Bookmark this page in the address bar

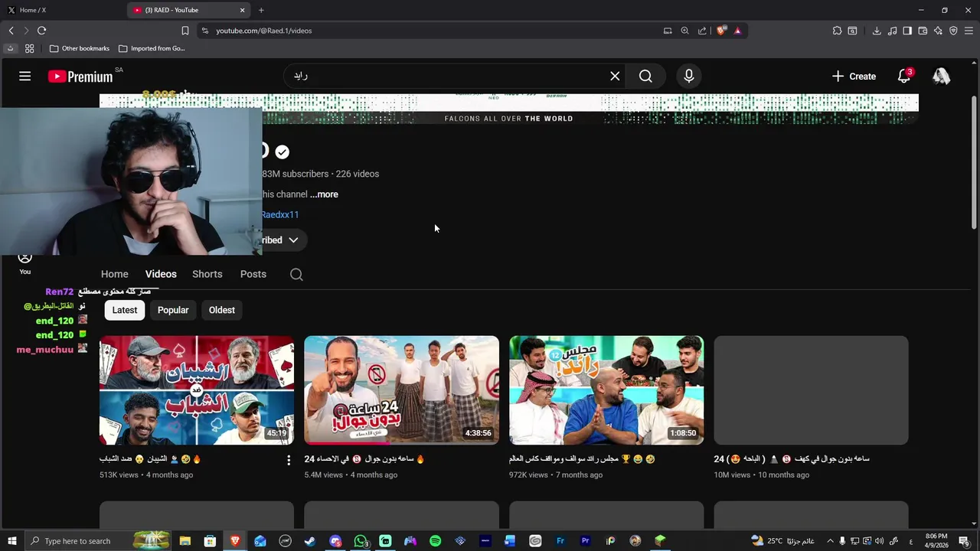[x=185, y=31]
